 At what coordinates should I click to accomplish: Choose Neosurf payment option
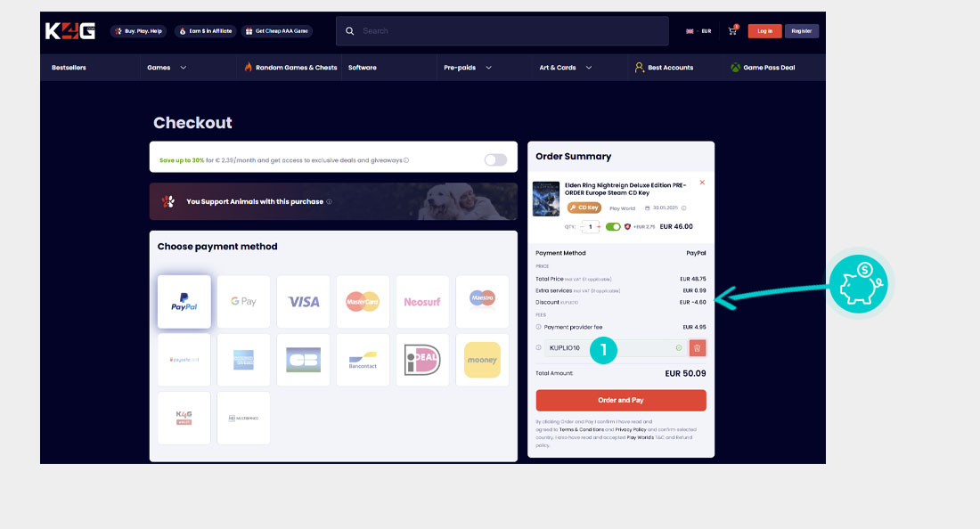point(422,302)
